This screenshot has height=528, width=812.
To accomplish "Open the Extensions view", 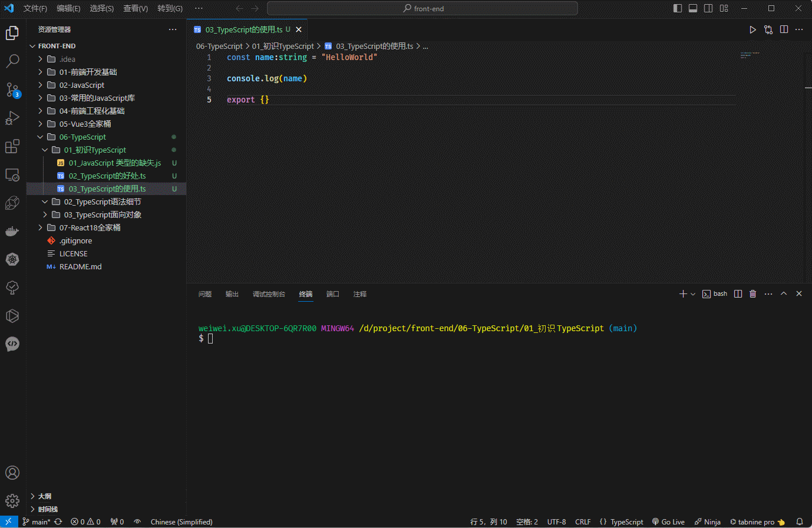I will coord(12,146).
